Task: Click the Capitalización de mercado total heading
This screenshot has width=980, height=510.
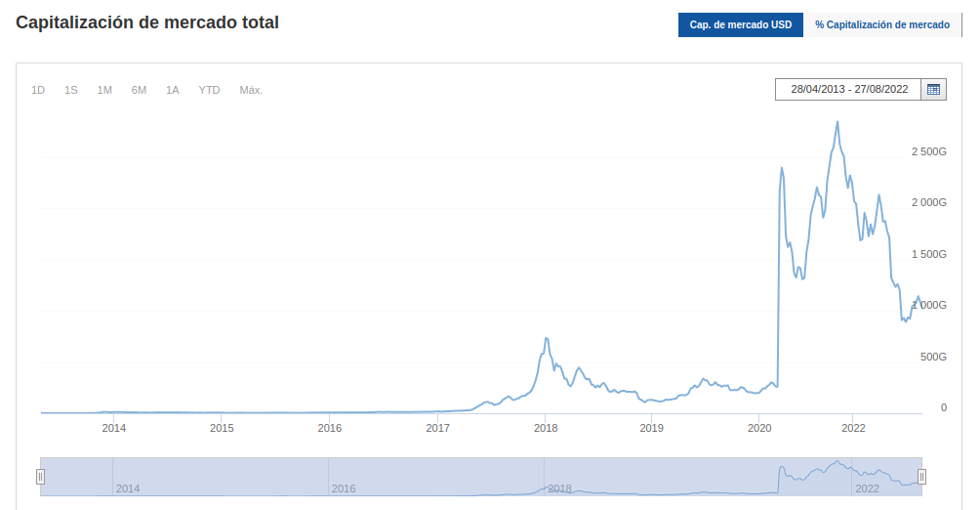Action: (x=147, y=22)
